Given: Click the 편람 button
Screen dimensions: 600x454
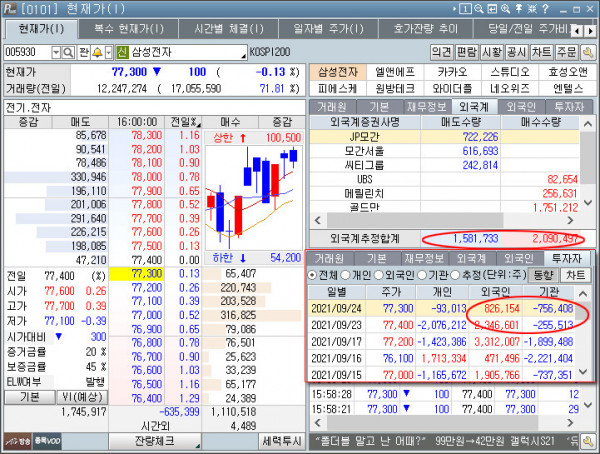Looking at the screenshot, I should 466,52.
